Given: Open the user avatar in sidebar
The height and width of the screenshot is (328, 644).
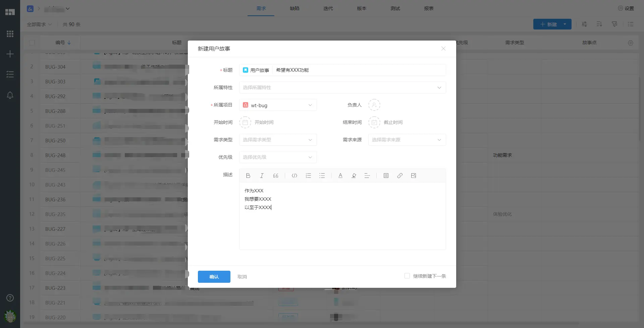Looking at the screenshot, I should tap(10, 316).
